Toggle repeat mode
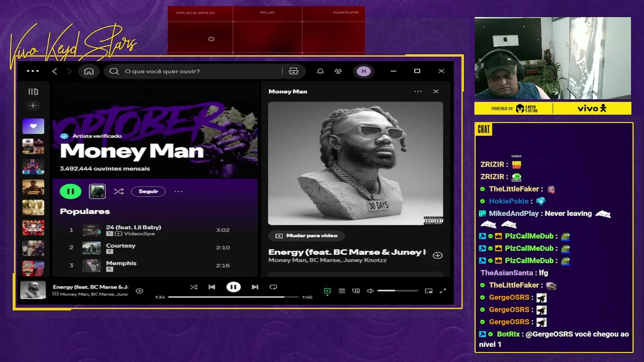The width and height of the screenshot is (644, 362). (273, 287)
